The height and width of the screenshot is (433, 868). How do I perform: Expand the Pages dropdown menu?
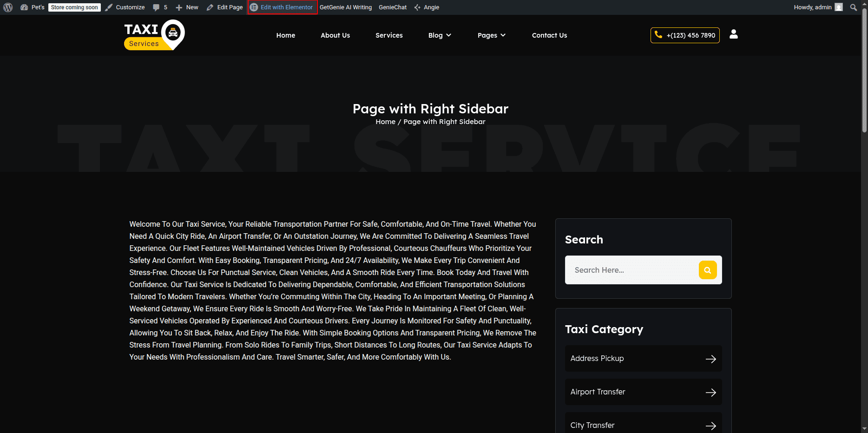(491, 35)
